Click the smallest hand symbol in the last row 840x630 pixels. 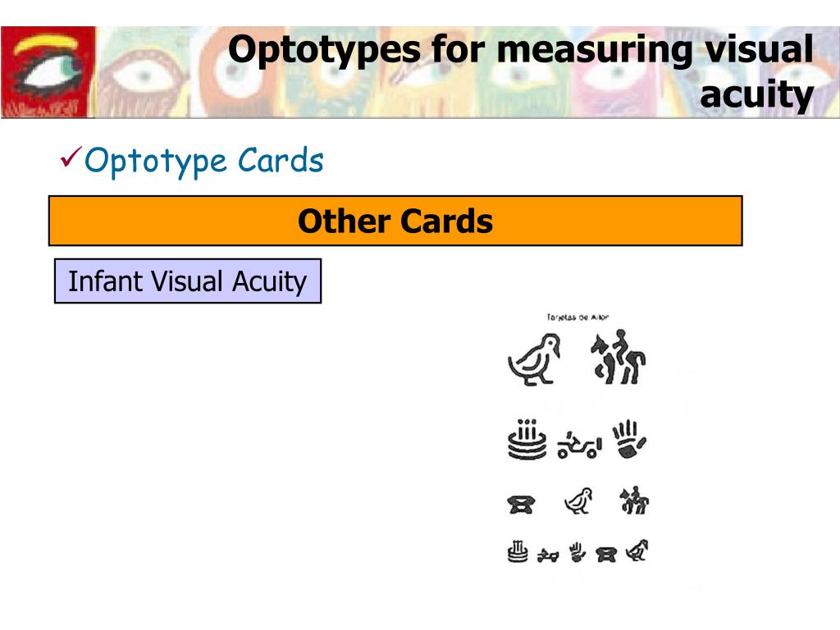click(x=577, y=552)
